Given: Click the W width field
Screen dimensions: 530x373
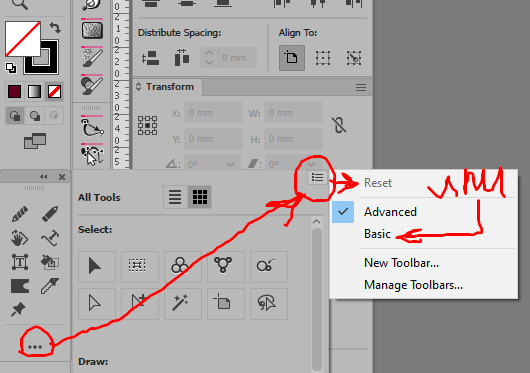Looking at the screenshot, I should point(293,113).
